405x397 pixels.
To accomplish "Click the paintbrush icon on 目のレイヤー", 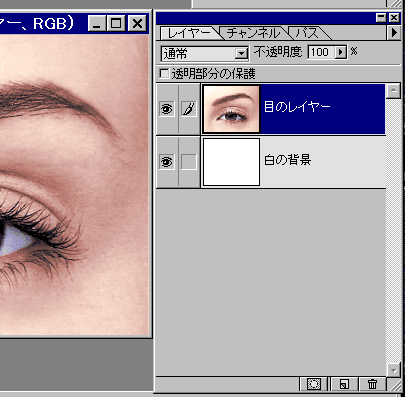I will tap(189, 109).
